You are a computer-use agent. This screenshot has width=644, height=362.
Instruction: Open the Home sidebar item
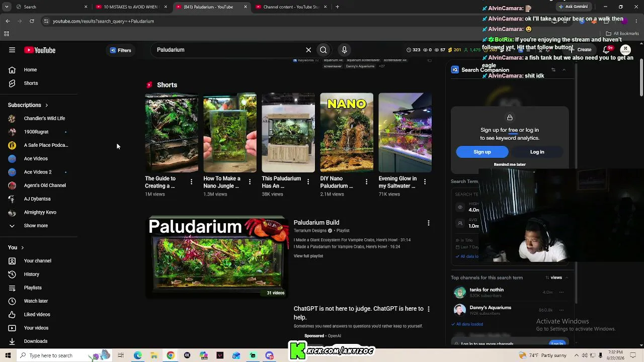(x=39, y=70)
